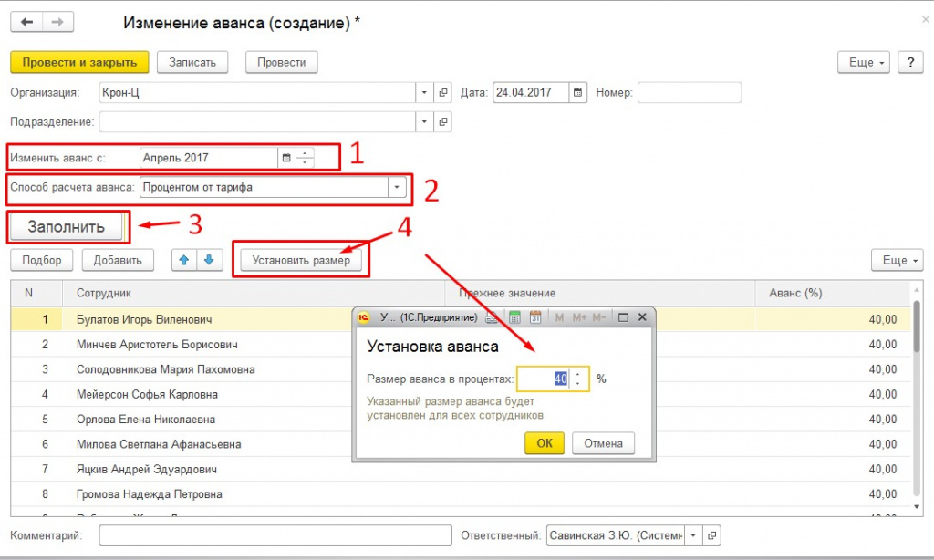The image size is (934, 560).
Task: Select row Солодовникова Мария Пахомовна
Action: pyautogui.click(x=461, y=369)
